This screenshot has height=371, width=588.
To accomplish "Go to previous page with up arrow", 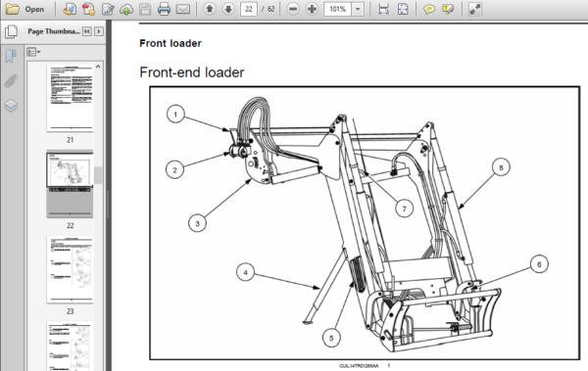I will (210, 9).
